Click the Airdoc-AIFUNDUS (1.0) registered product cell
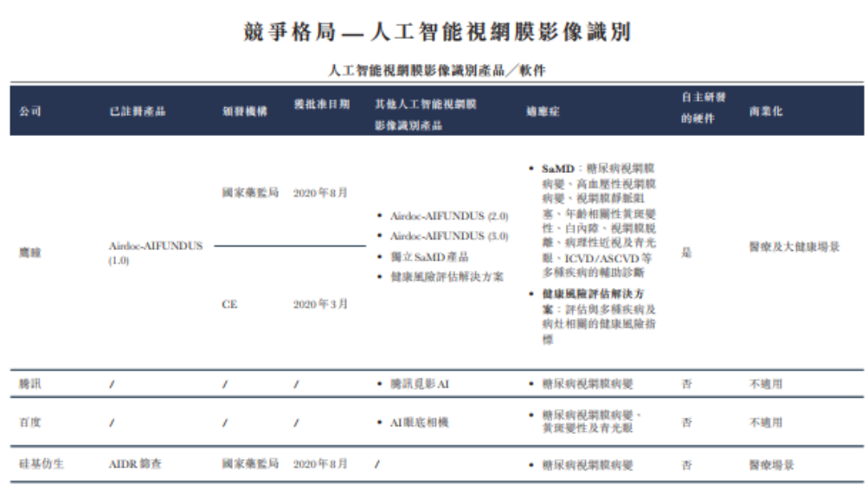This screenshot has height=485, width=868. (155, 252)
